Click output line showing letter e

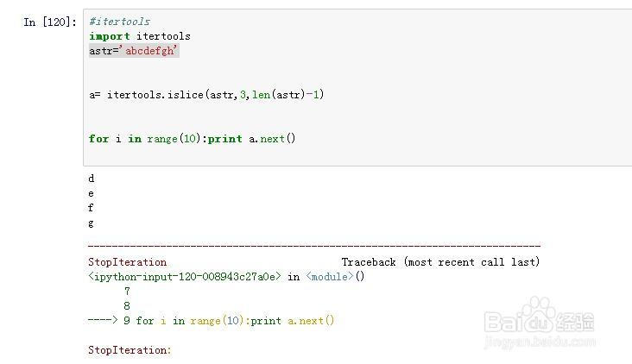click(92, 194)
